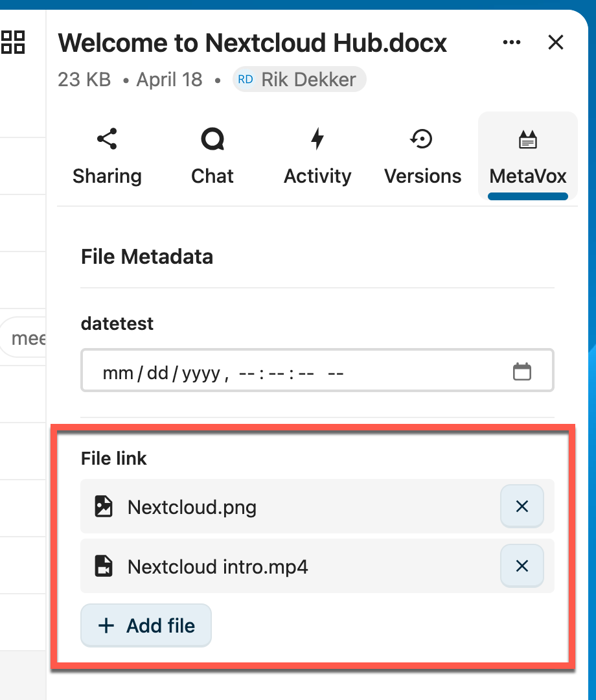The width and height of the screenshot is (596, 700).
Task: Open the three-dots actions menu
Action: pyautogui.click(x=511, y=42)
